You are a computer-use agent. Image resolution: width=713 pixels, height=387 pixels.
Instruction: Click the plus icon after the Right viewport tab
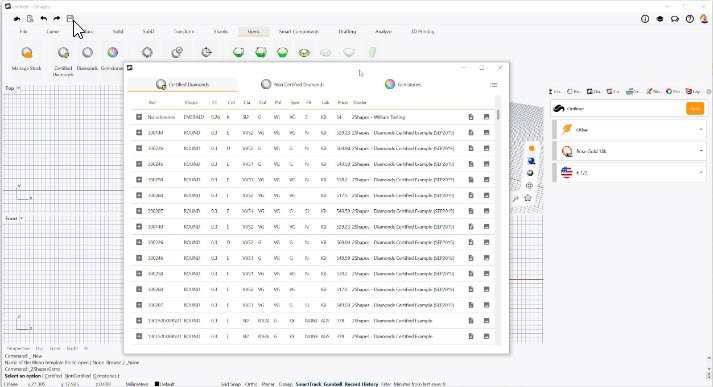(x=86, y=348)
